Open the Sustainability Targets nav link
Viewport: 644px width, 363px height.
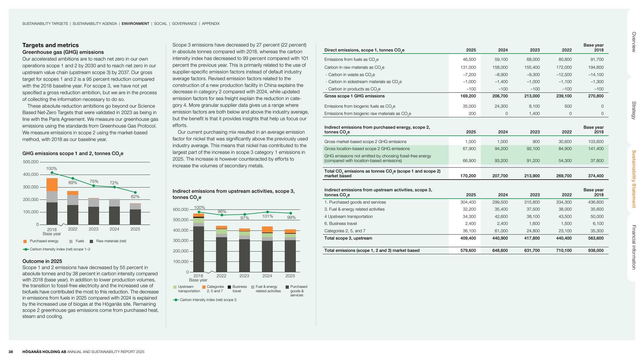coord(45,24)
